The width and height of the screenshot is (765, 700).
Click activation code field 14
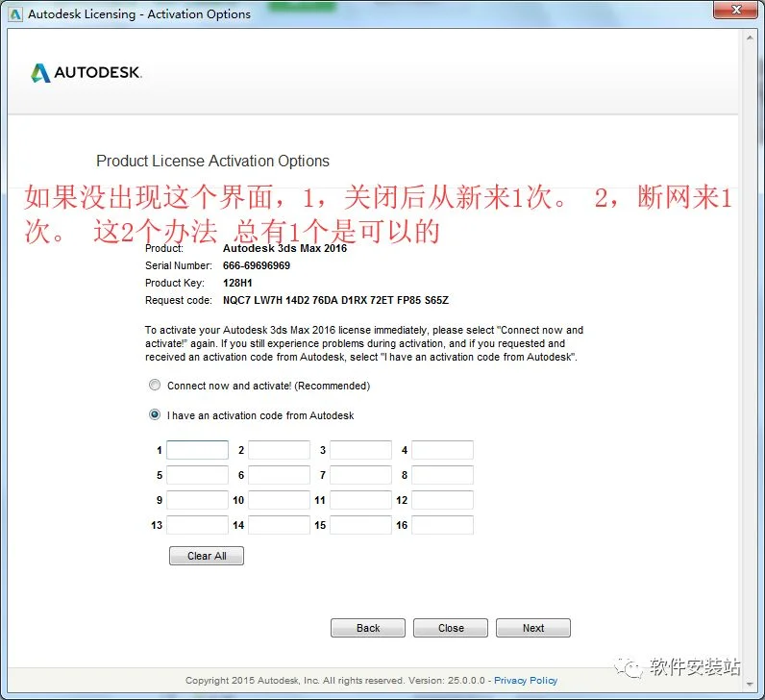279,525
